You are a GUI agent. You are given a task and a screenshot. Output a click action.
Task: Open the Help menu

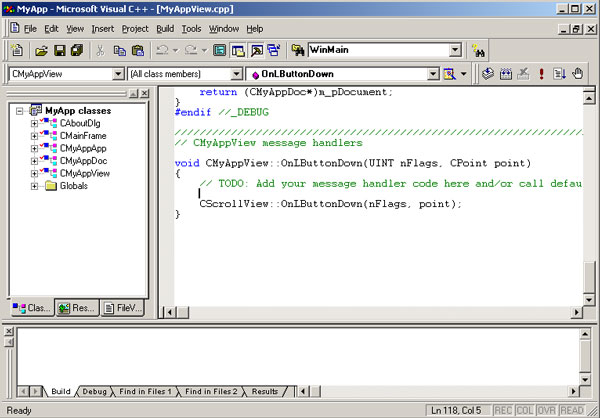pyautogui.click(x=254, y=29)
